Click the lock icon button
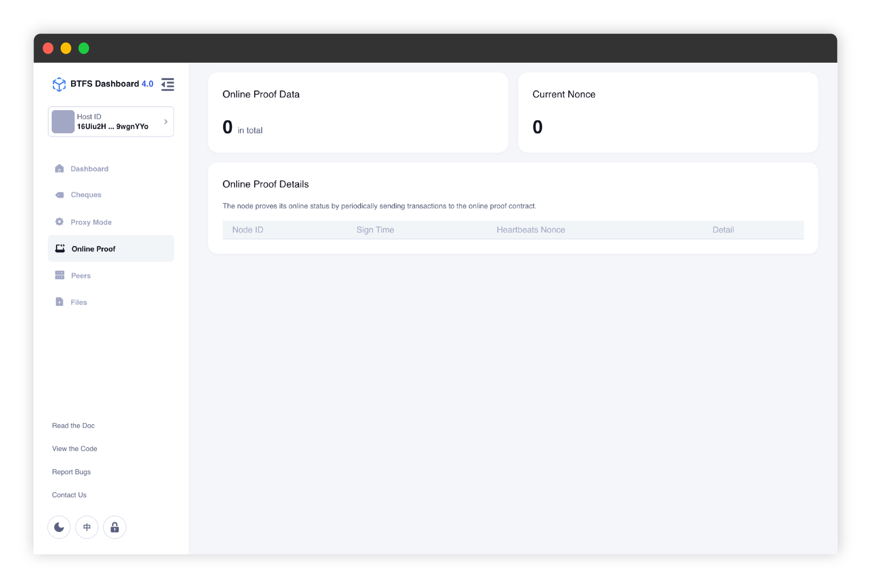871x588 pixels. [x=115, y=527]
